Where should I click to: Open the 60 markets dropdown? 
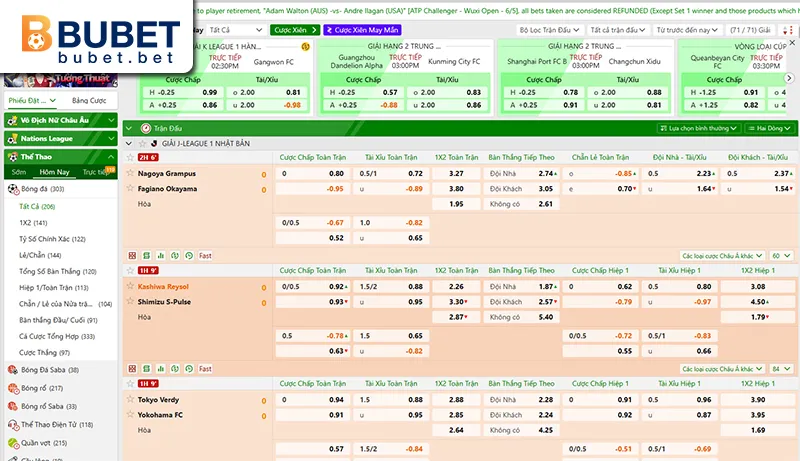point(781,255)
